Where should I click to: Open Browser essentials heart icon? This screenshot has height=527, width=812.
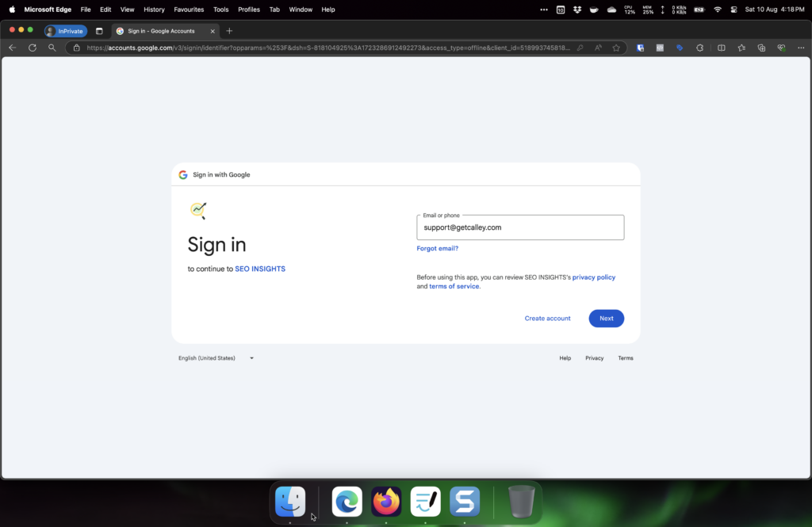click(781, 48)
